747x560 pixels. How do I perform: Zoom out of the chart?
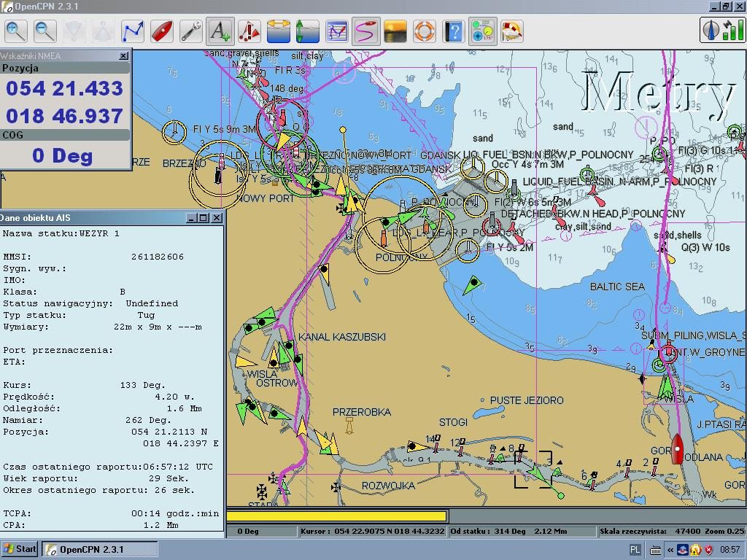tap(45, 31)
